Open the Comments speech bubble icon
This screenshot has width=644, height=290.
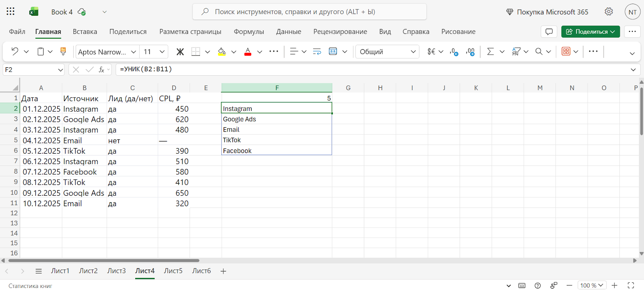click(x=549, y=31)
